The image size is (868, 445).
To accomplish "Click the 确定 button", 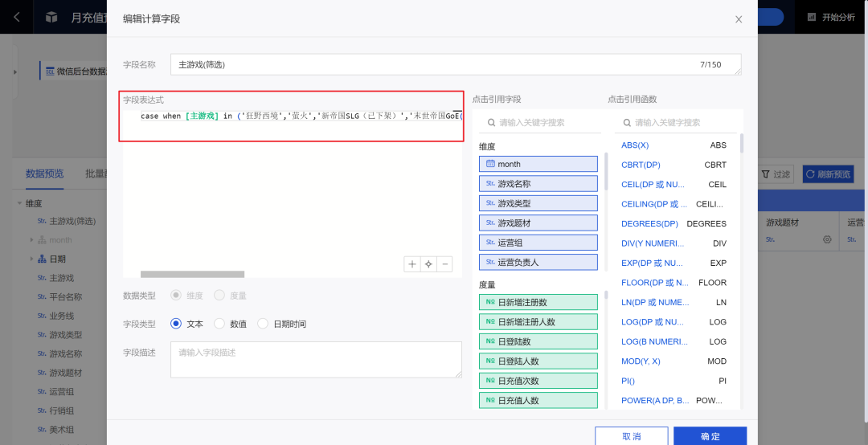I will click(710, 436).
